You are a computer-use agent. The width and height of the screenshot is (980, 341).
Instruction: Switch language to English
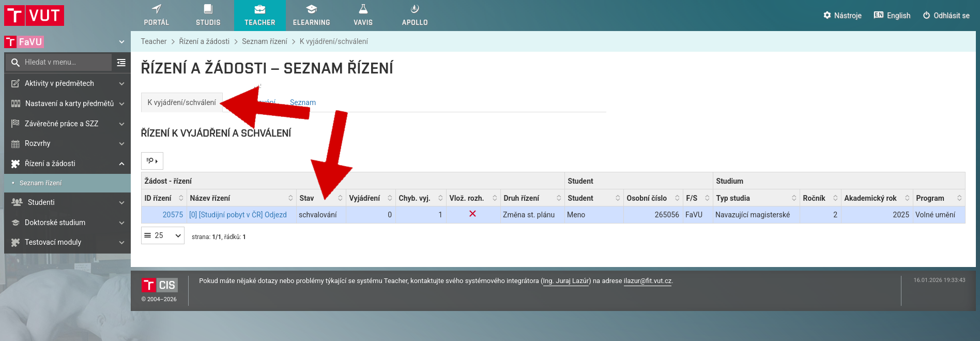coord(892,16)
